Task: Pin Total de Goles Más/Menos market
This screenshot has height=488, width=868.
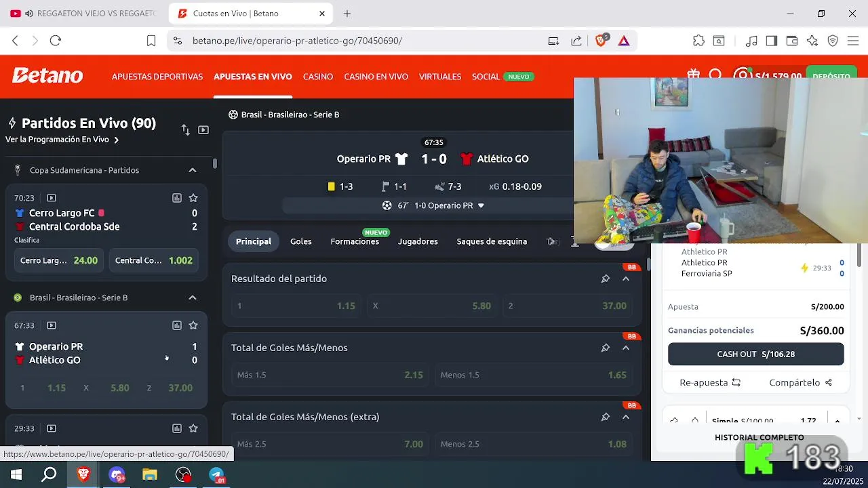Action: [606, 348]
